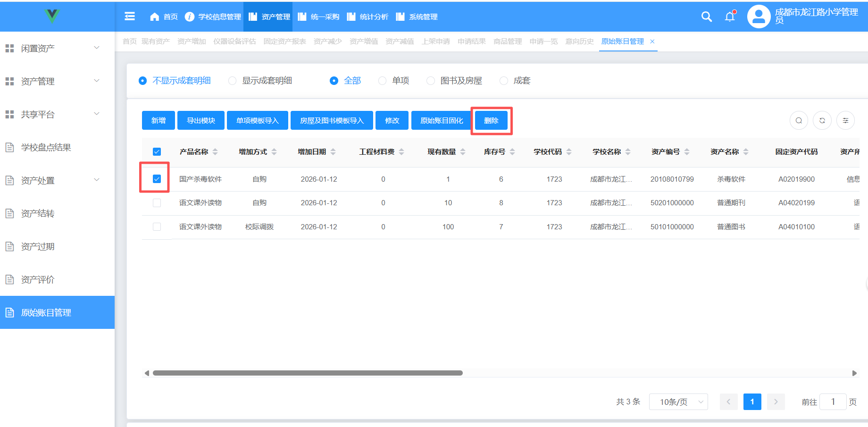
Task: Open column settings filter icon
Action: 845,121
